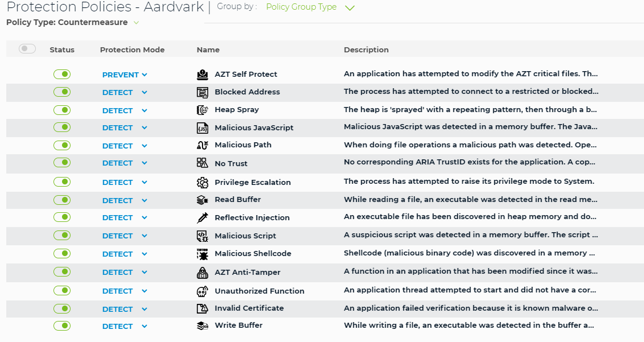Click the Status column header
Screen dimensions: 644x342
click(62, 50)
